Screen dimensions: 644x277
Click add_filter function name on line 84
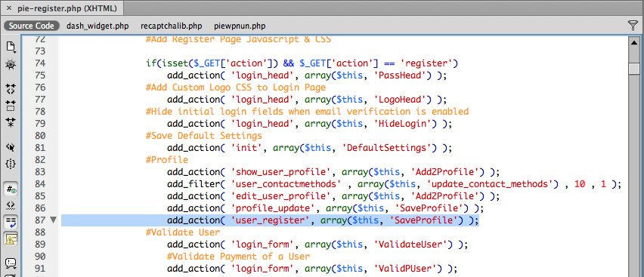(193, 184)
